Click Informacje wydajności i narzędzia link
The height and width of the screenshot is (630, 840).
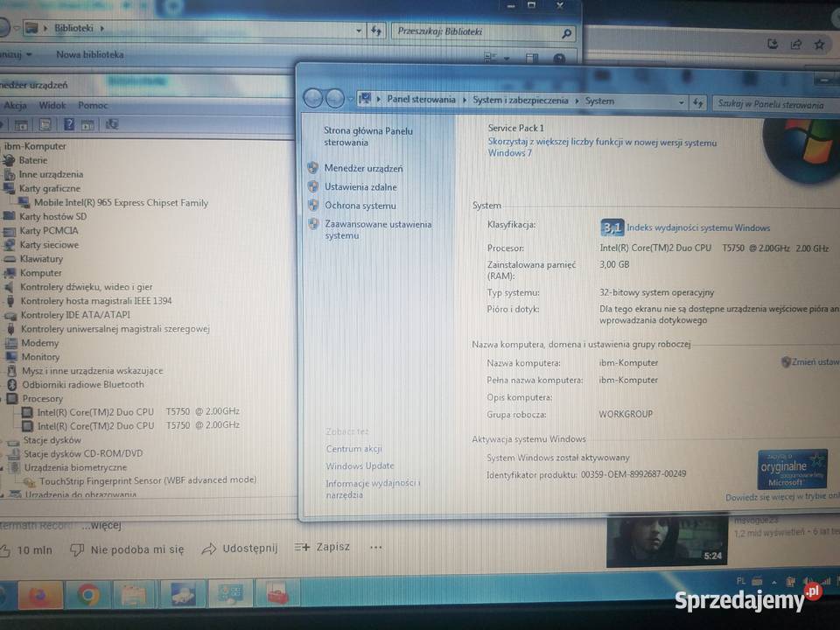point(373,488)
